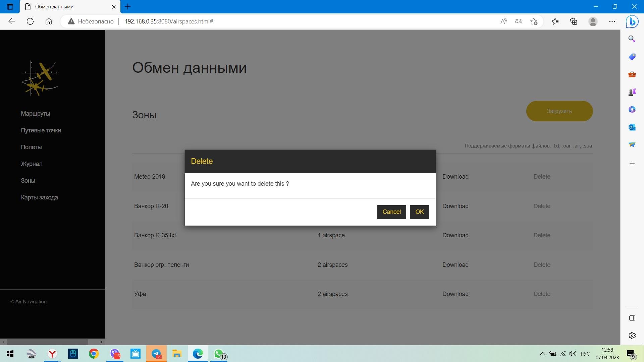This screenshot has width=644, height=362.
Task: Confirm deletion with OK button
Action: (419, 212)
